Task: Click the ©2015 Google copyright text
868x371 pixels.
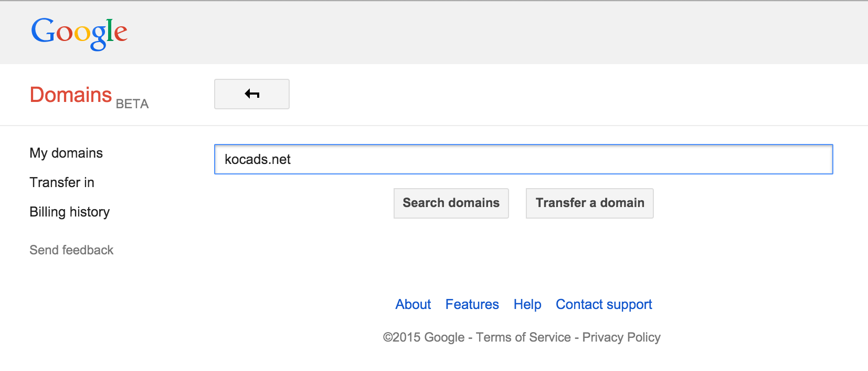Action: click(424, 337)
